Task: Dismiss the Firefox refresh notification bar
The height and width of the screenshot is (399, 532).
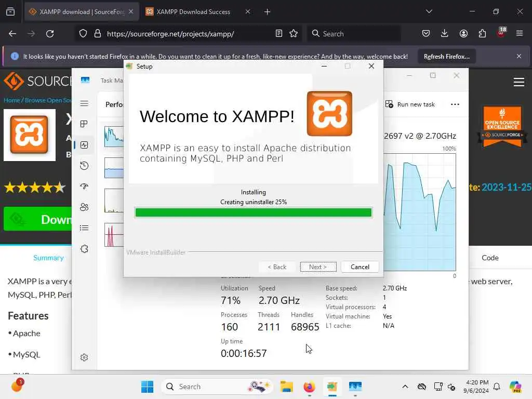Action: 519,56
